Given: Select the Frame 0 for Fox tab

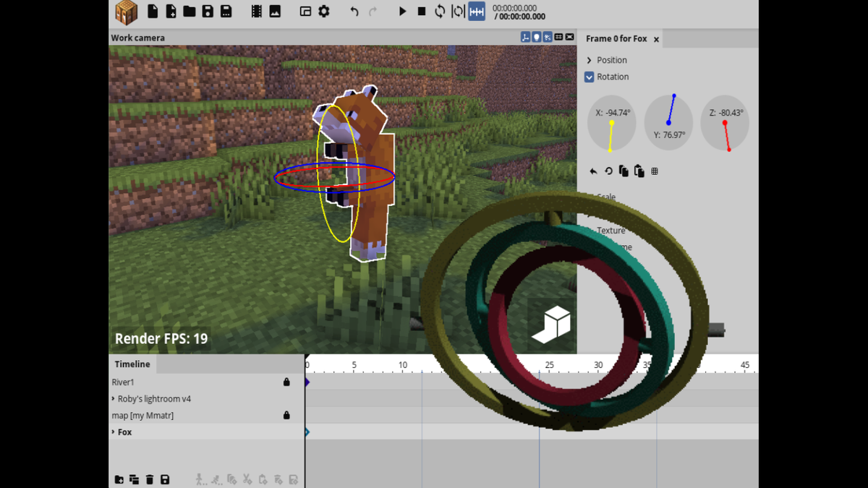Looking at the screenshot, I should tap(621, 38).
